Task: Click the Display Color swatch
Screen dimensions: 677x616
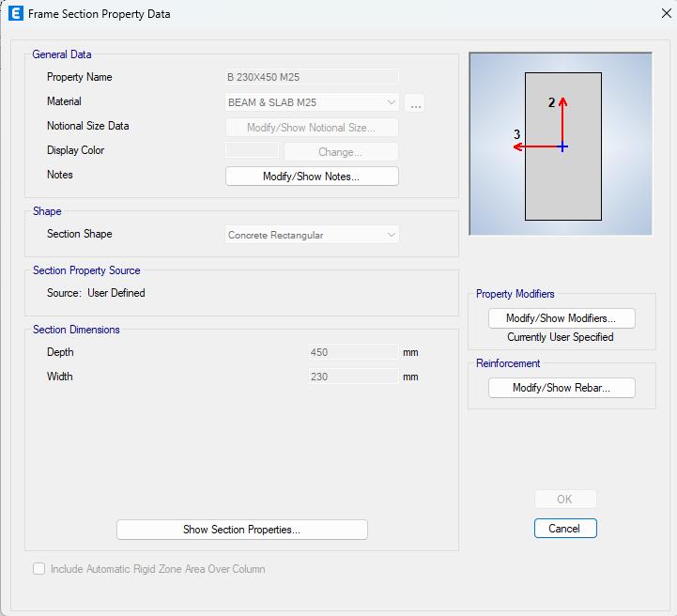Action: pos(253,150)
